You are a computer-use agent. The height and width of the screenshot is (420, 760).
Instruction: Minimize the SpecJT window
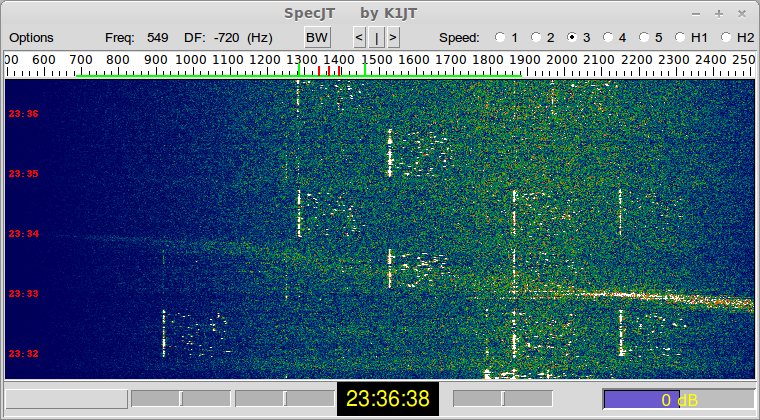click(x=696, y=14)
